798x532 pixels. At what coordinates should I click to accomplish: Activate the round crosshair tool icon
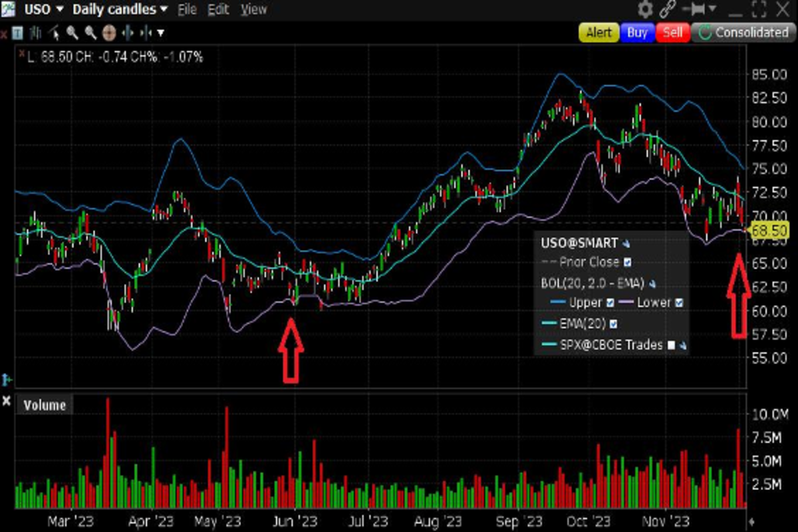coord(110,32)
